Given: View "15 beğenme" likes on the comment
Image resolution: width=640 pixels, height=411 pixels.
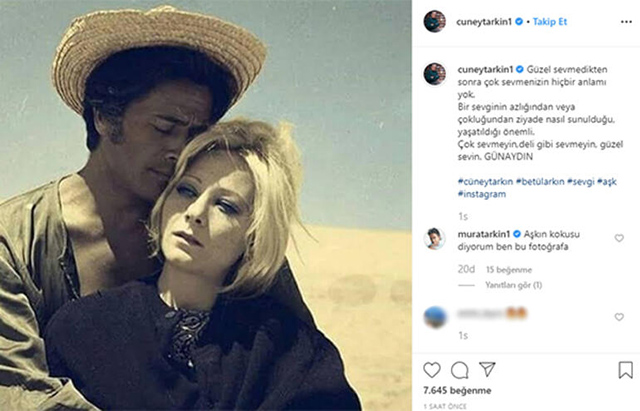Looking at the screenshot, I should pyautogui.click(x=510, y=269).
